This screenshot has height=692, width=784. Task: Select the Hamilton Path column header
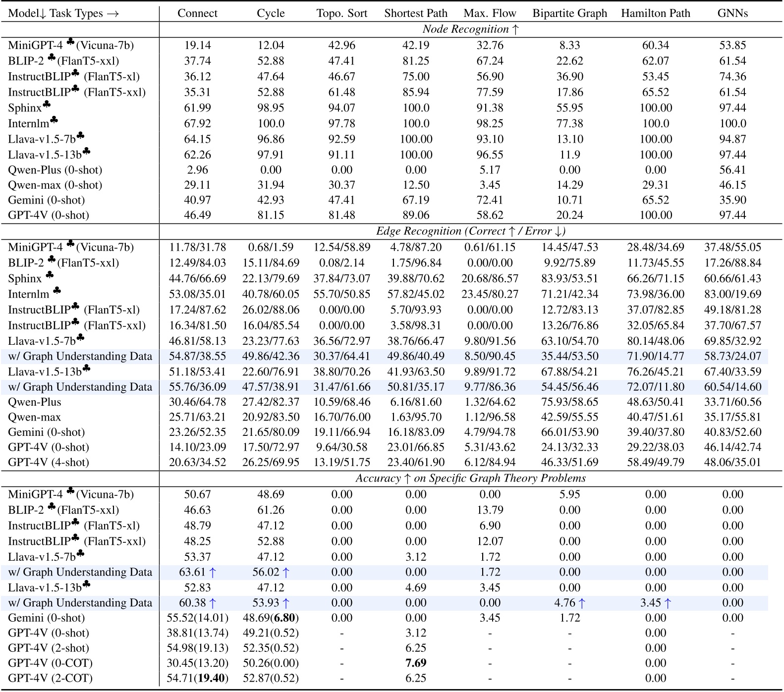tap(655, 13)
